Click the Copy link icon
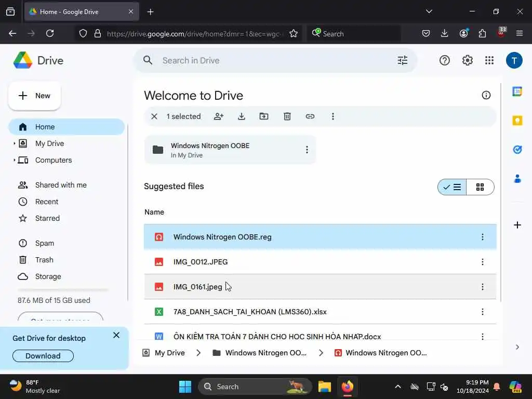 310,116
